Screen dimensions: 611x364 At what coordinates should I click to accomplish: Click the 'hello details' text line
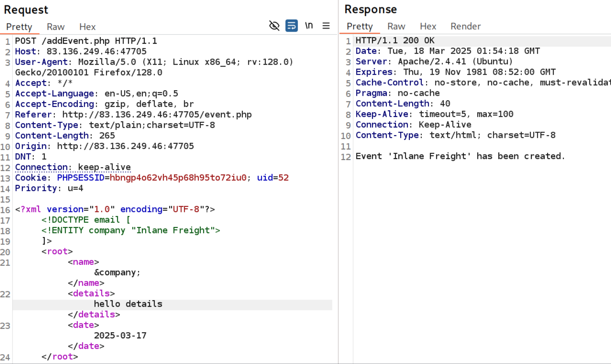coord(128,304)
